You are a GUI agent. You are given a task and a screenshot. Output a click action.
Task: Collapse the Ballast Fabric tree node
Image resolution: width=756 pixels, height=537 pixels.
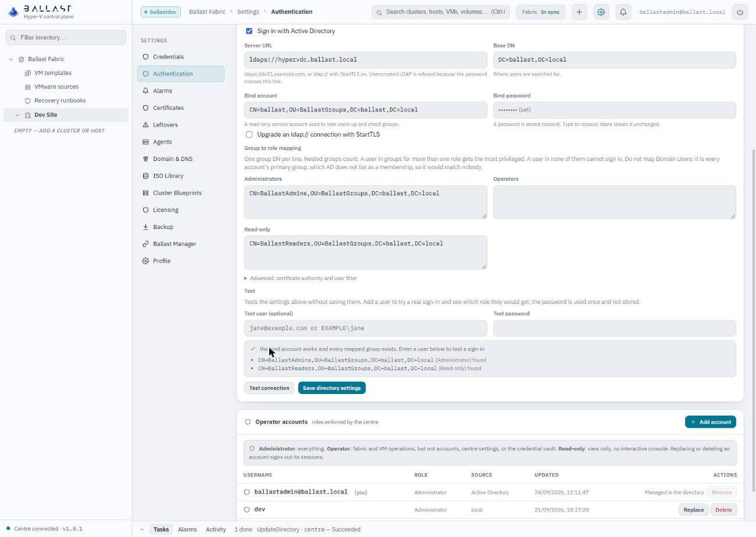click(10, 59)
